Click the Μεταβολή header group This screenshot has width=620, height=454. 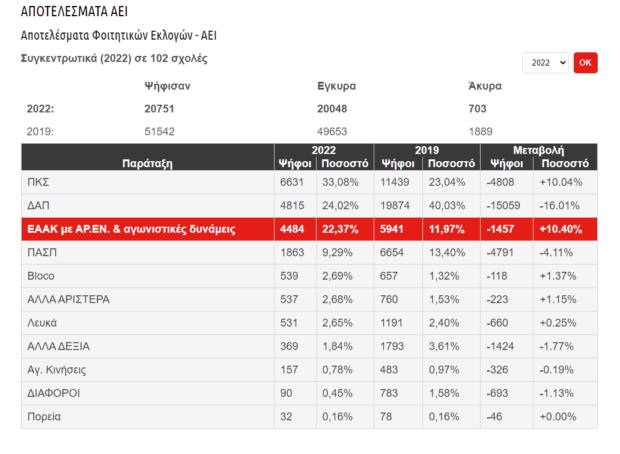539,150
